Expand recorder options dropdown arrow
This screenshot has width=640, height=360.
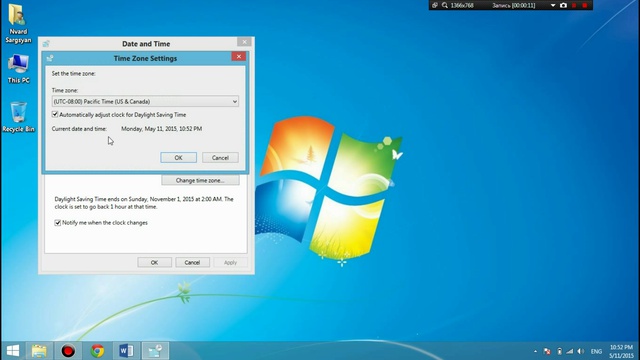pyautogui.click(x=553, y=5)
